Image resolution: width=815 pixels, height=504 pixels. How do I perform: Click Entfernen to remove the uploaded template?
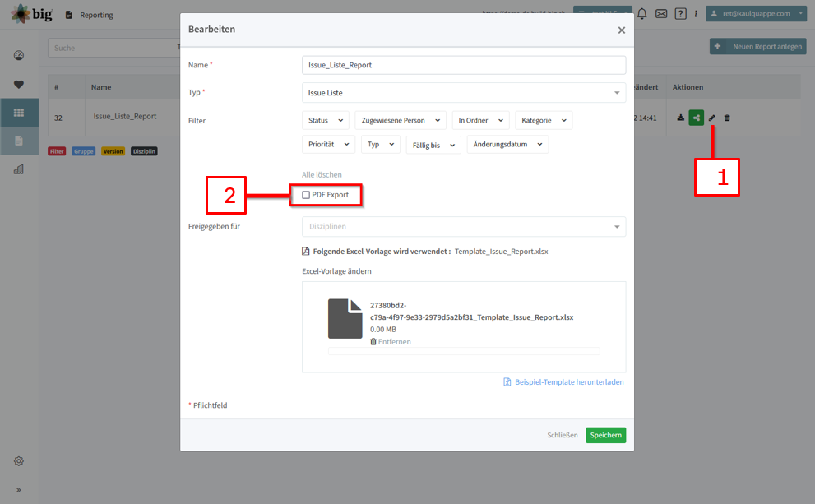click(x=391, y=341)
